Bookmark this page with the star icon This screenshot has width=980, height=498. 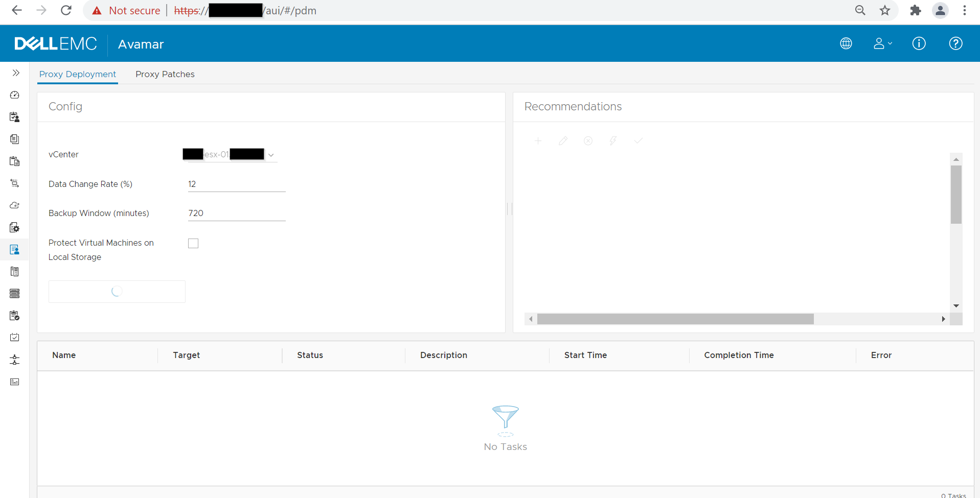pos(885,10)
